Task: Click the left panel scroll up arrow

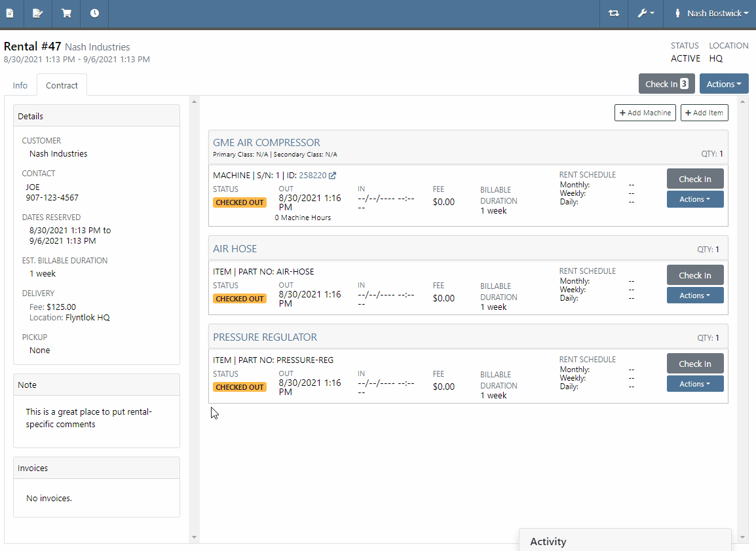Action: click(x=195, y=102)
